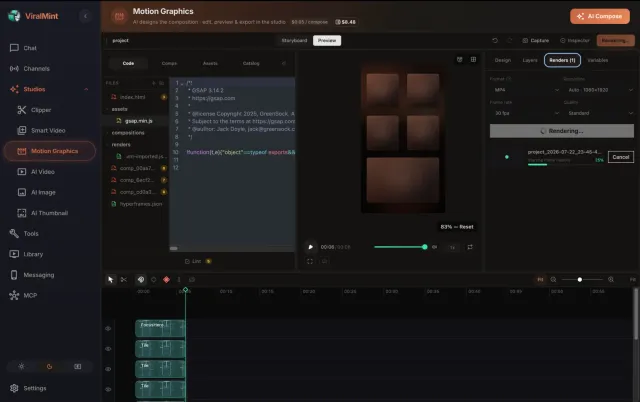
Task: Click the timeline zoom slider handle
Action: pyautogui.click(x=580, y=280)
